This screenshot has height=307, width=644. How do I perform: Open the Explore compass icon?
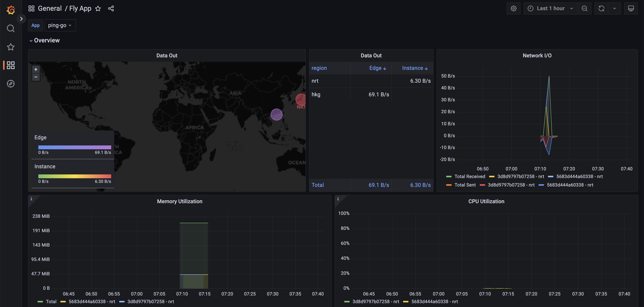pos(11,84)
